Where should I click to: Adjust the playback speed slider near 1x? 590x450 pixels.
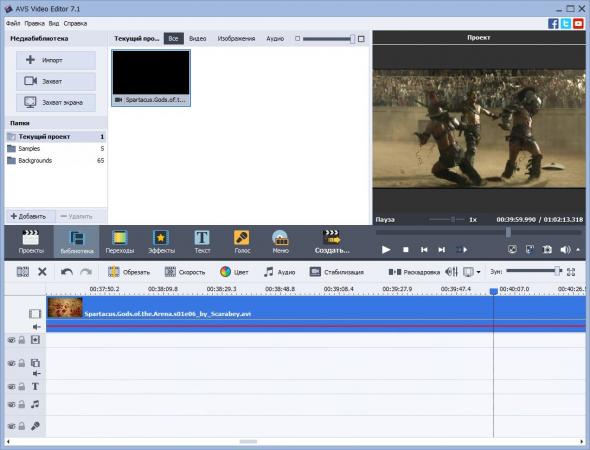point(453,219)
